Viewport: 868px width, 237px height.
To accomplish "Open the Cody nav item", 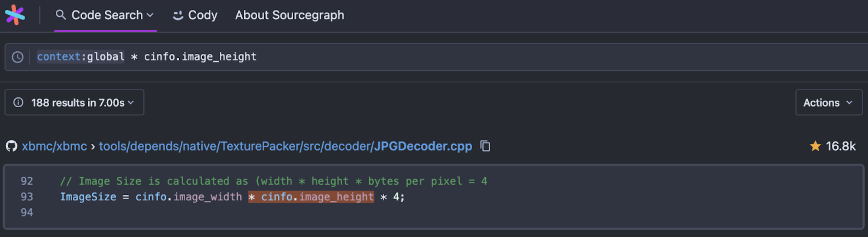I will pyautogui.click(x=202, y=15).
